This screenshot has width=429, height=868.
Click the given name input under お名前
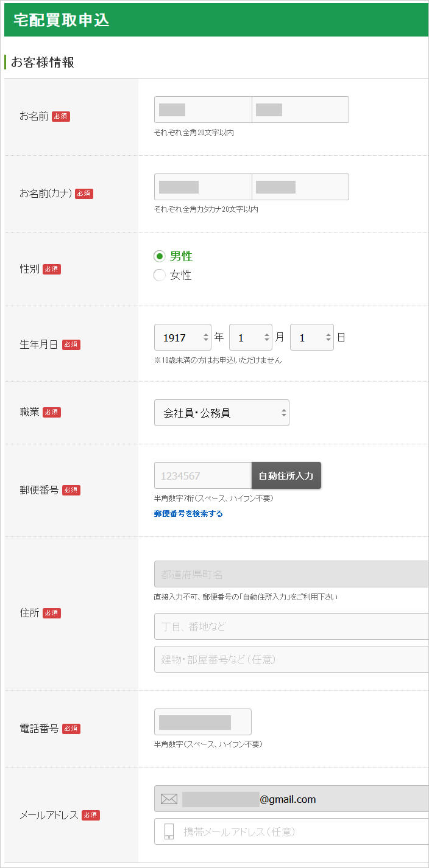click(300, 109)
